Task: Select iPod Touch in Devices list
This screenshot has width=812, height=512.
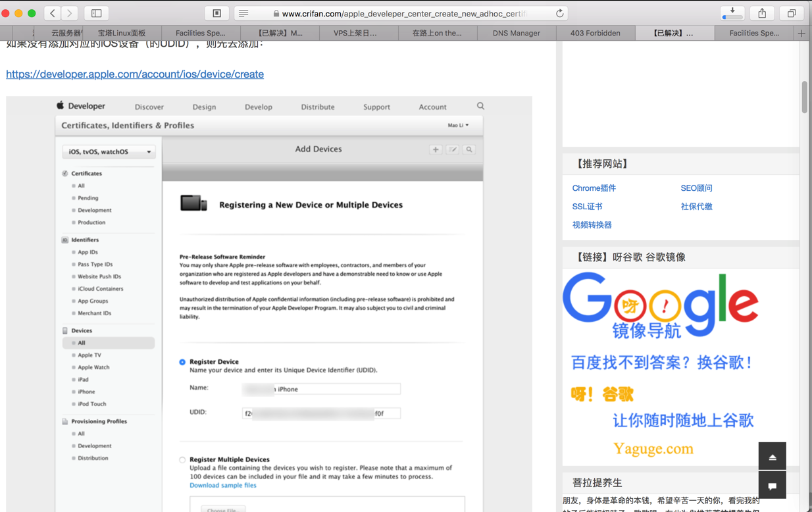Action: 91,404
